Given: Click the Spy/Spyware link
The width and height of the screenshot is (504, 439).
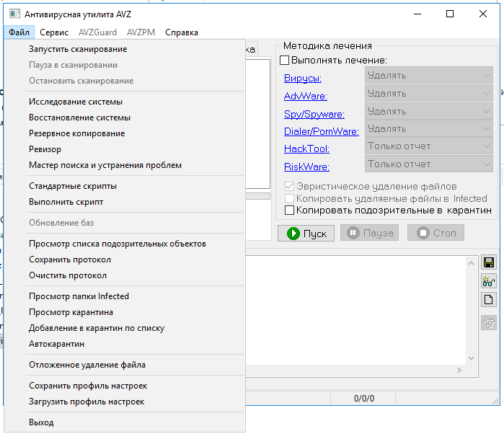Looking at the screenshot, I should coord(314,114).
